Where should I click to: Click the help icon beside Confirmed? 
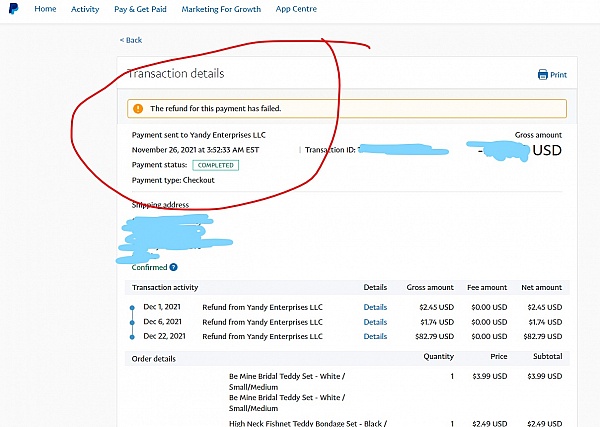174,267
